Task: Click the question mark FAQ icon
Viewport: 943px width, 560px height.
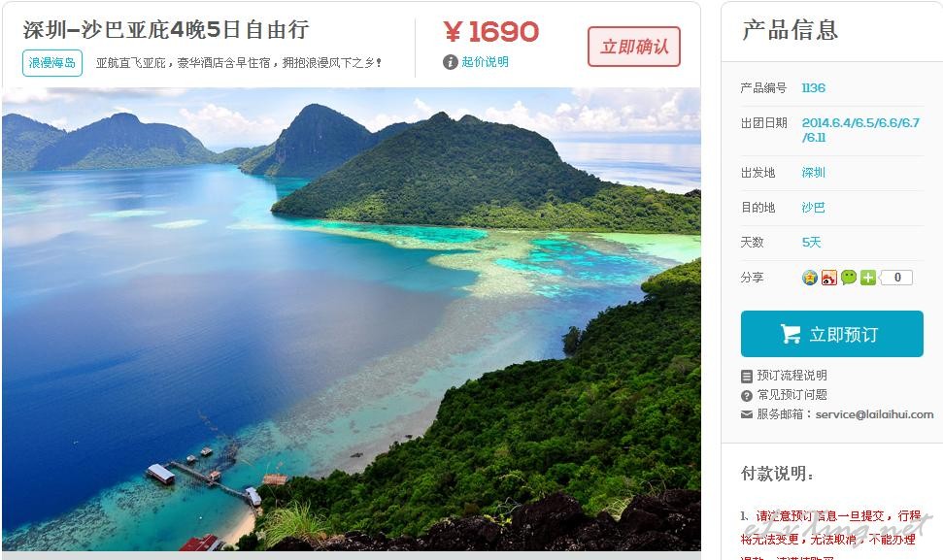Action: 747,395
